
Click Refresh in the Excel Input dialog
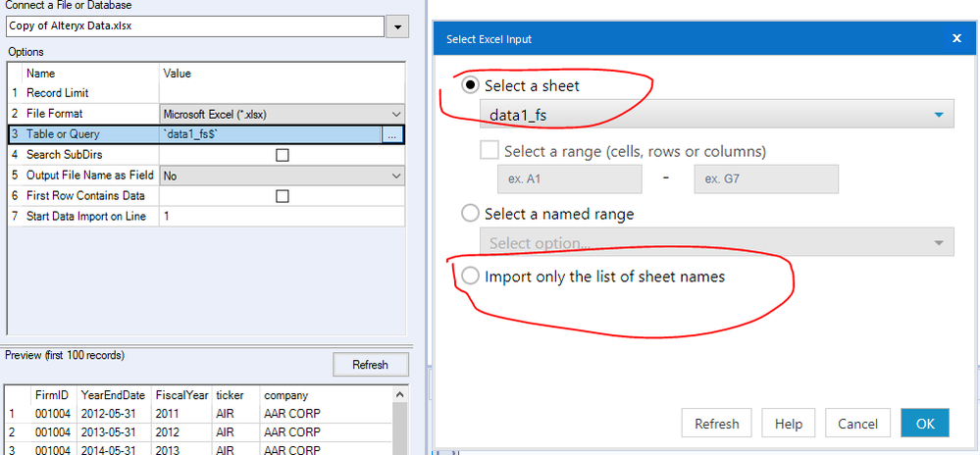tap(716, 424)
